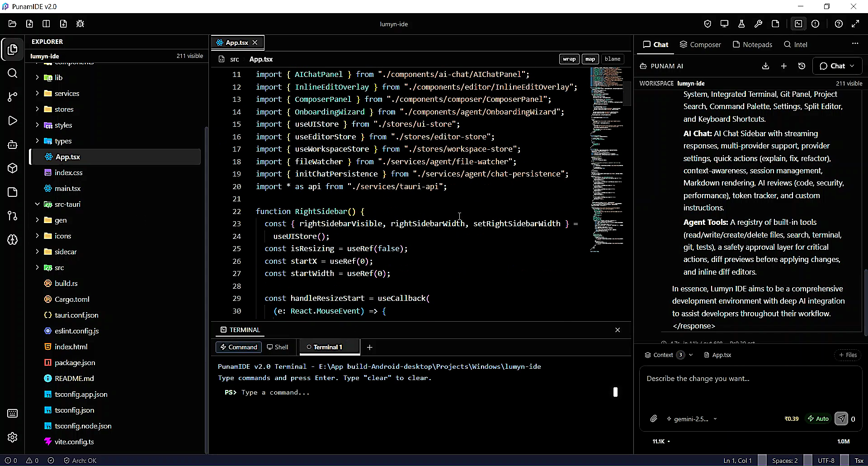Switch to Composer tab
The width and height of the screenshot is (868, 466).
700,44
